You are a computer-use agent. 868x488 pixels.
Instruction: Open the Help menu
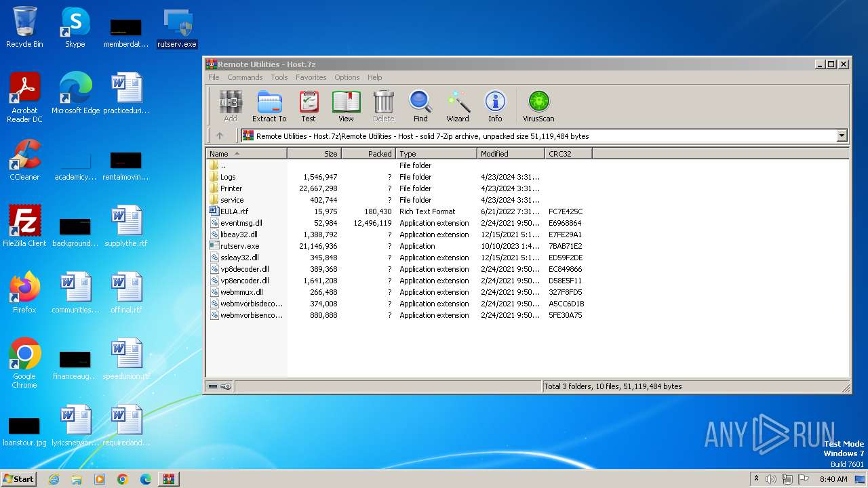click(x=375, y=77)
